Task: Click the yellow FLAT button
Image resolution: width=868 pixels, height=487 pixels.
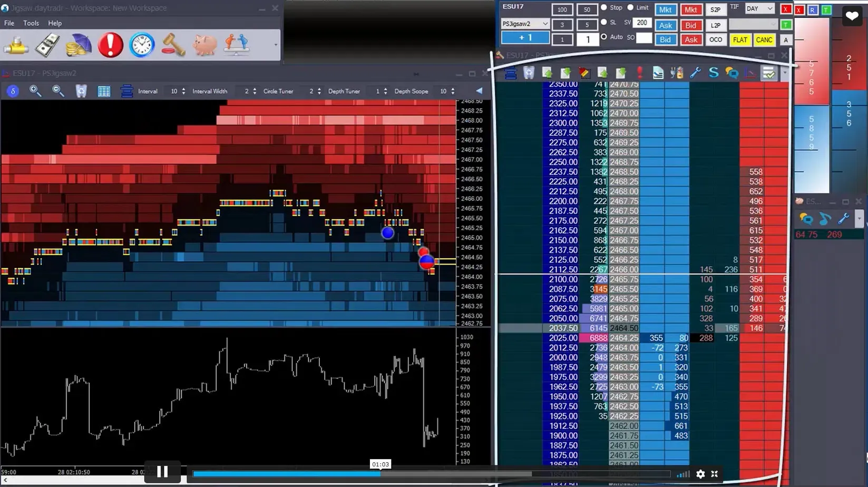Action: point(740,40)
